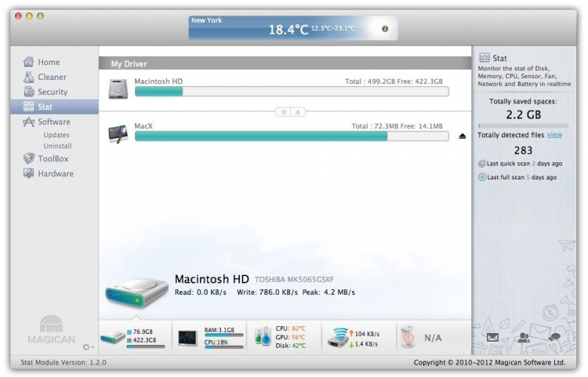
Task: Click the MacX volume icon
Action: coord(118,134)
